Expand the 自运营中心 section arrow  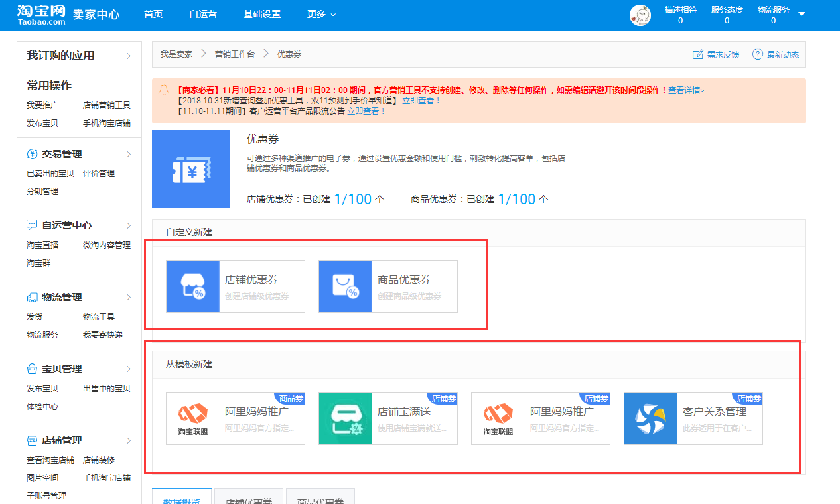(x=129, y=225)
